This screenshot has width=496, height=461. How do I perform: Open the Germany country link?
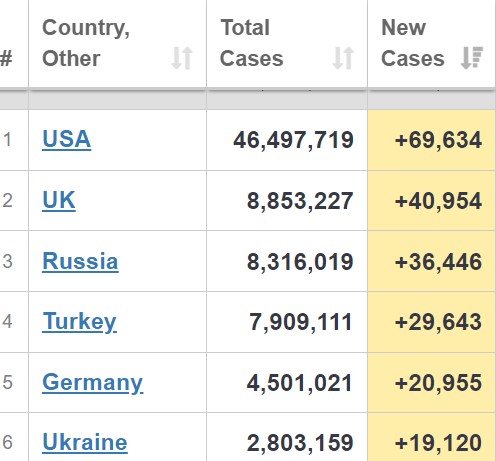[x=93, y=383]
